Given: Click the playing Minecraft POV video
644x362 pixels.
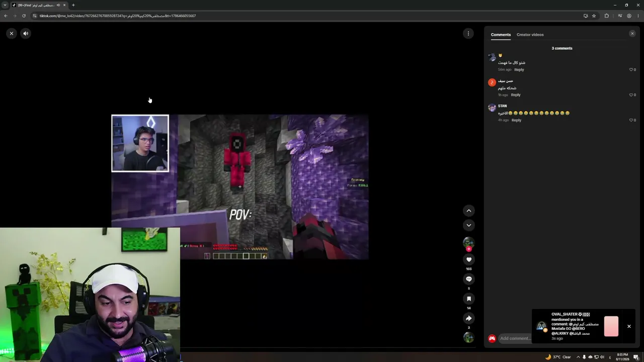Looking at the screenshot, I should (240, 187).
